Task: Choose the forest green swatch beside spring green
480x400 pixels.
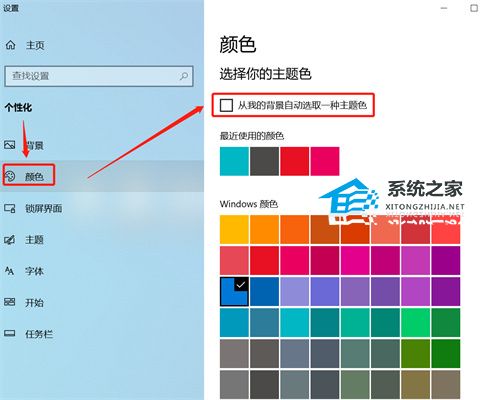Action: tap(446, 323)
